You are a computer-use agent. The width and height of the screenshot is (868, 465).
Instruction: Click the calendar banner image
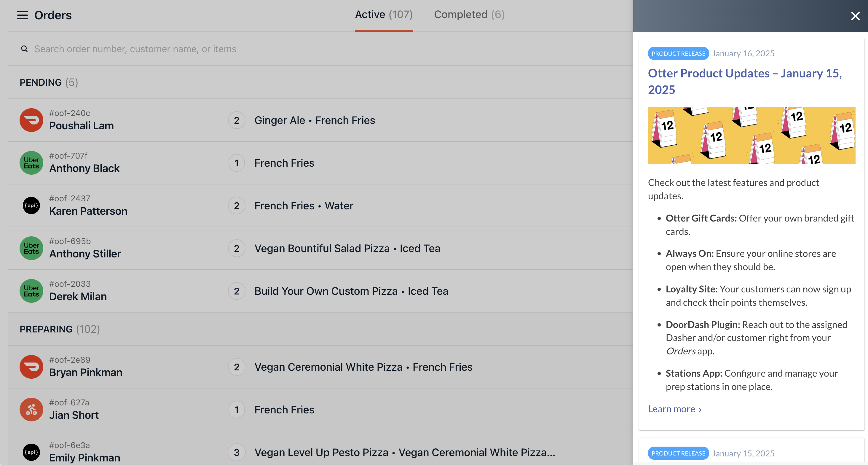pos(751,135)
